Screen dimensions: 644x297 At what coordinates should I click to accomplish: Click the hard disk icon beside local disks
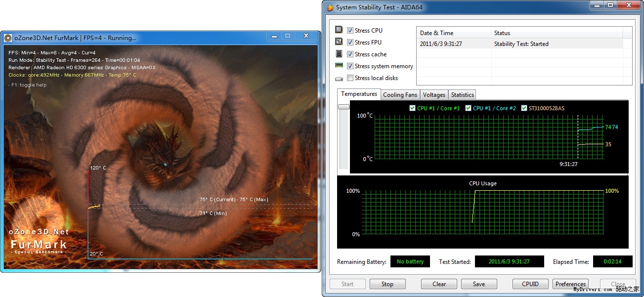339,78
